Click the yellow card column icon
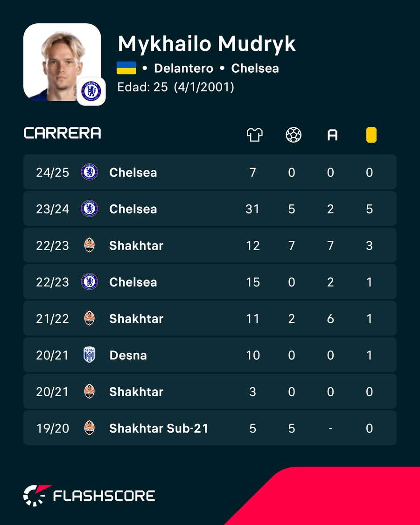 [371, 135]
